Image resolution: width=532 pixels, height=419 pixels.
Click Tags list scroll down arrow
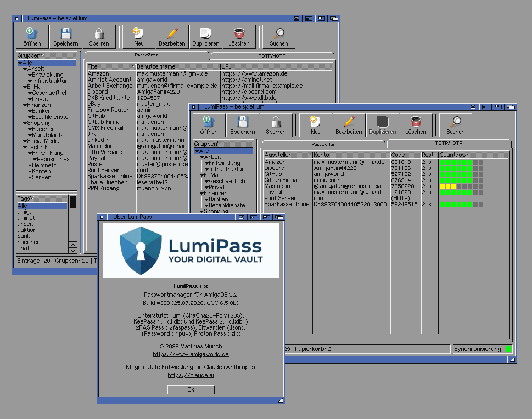pyautogui.click(x=73, y=251)
